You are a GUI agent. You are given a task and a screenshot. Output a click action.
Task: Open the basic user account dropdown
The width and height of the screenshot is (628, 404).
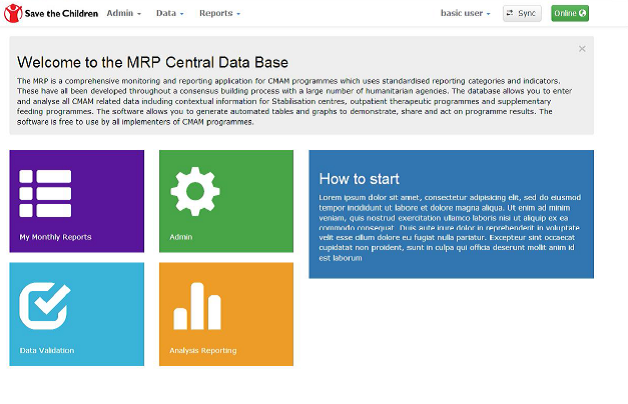point(465,13)
